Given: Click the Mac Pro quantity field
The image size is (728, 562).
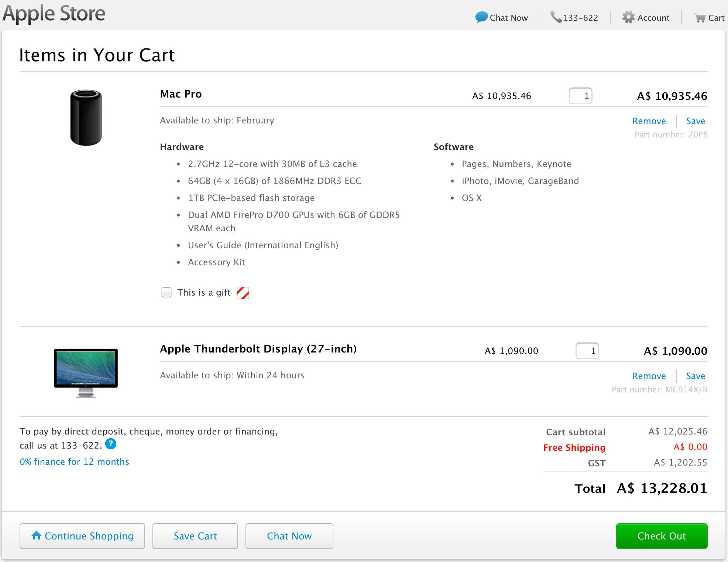Looking at the screenshot, I should (581, 96).
